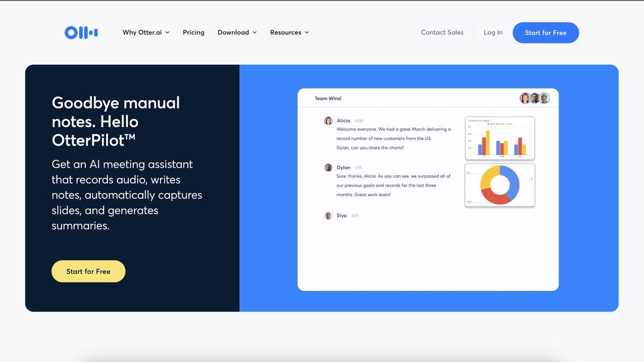Viewport: 644px width, 362px height.
Task: Click the yellow Start for Free button
Action: (89, 271)
